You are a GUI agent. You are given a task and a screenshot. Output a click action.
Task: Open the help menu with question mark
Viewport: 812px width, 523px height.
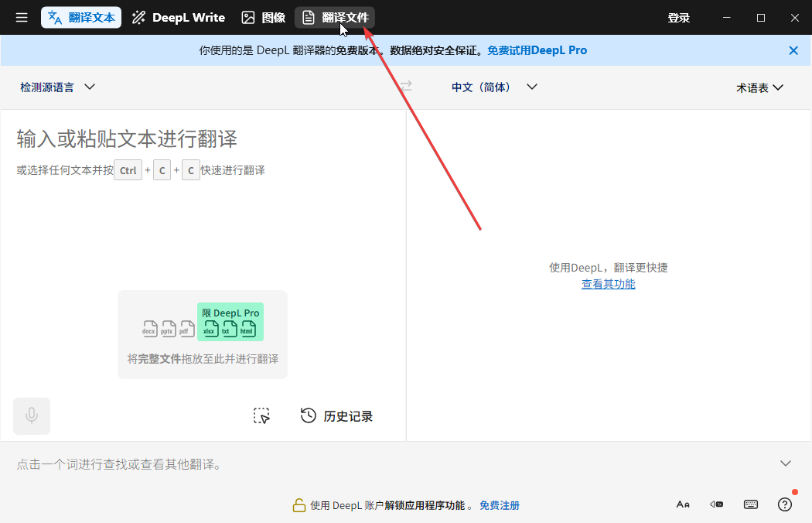tap(784, 504)
